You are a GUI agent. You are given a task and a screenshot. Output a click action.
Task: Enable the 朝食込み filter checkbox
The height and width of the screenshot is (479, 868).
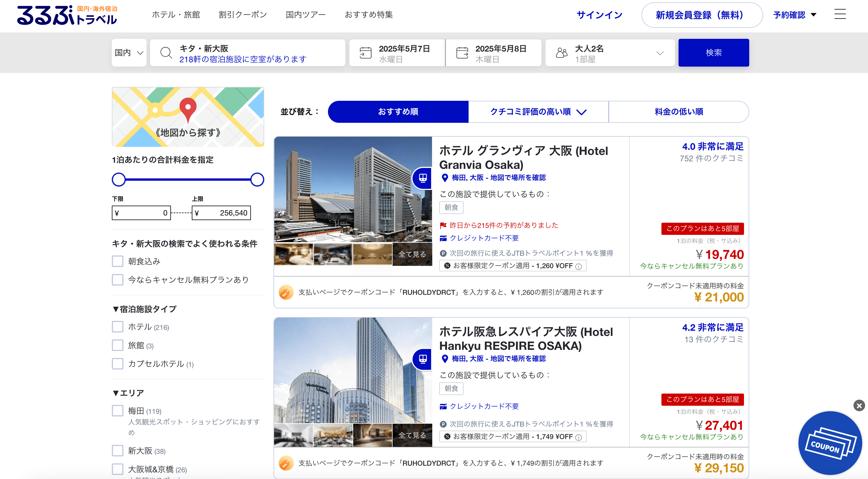click(x=118, y=261)
